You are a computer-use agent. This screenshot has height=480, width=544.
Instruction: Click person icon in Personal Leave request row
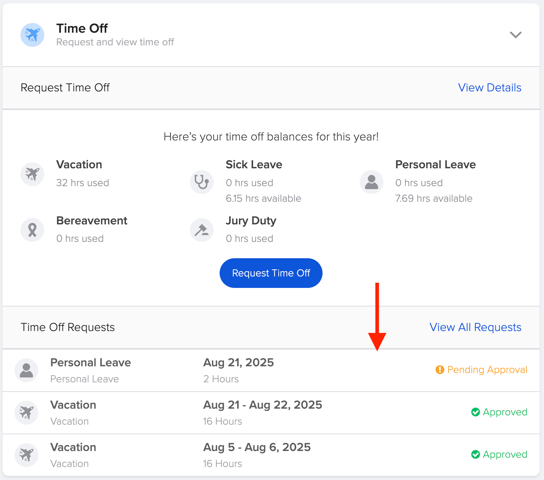point(26,370)
